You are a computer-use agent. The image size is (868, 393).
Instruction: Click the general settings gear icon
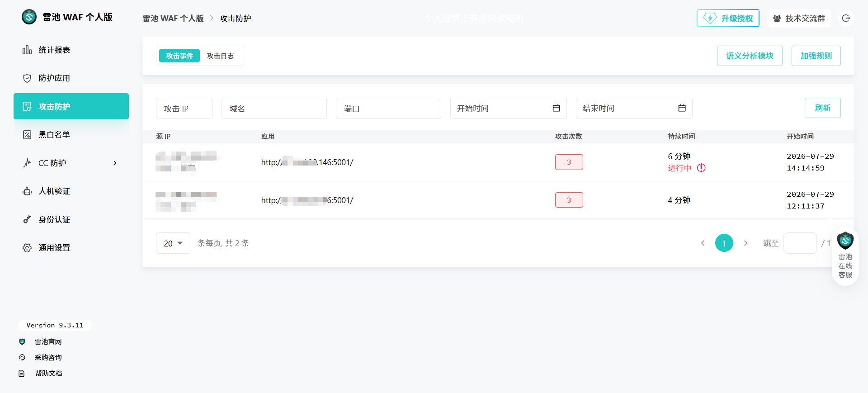point(27,248)
